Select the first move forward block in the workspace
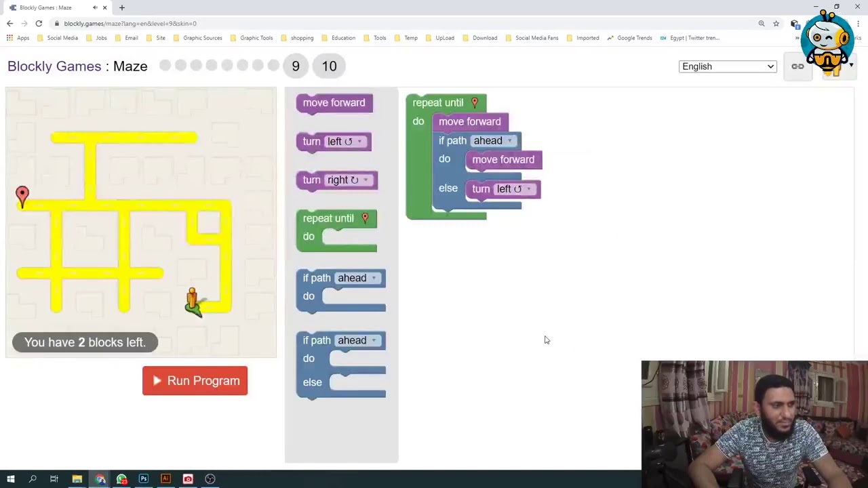The height and width of the screenshot is (488, 868). click(x=470, y=122)
